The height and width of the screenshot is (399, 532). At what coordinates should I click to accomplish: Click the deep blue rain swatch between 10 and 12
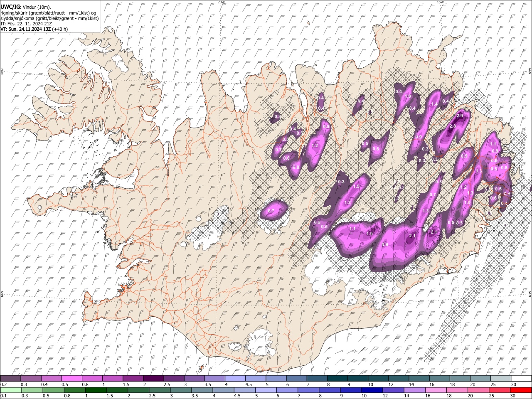pyautogui.click(x=372, y=390)
